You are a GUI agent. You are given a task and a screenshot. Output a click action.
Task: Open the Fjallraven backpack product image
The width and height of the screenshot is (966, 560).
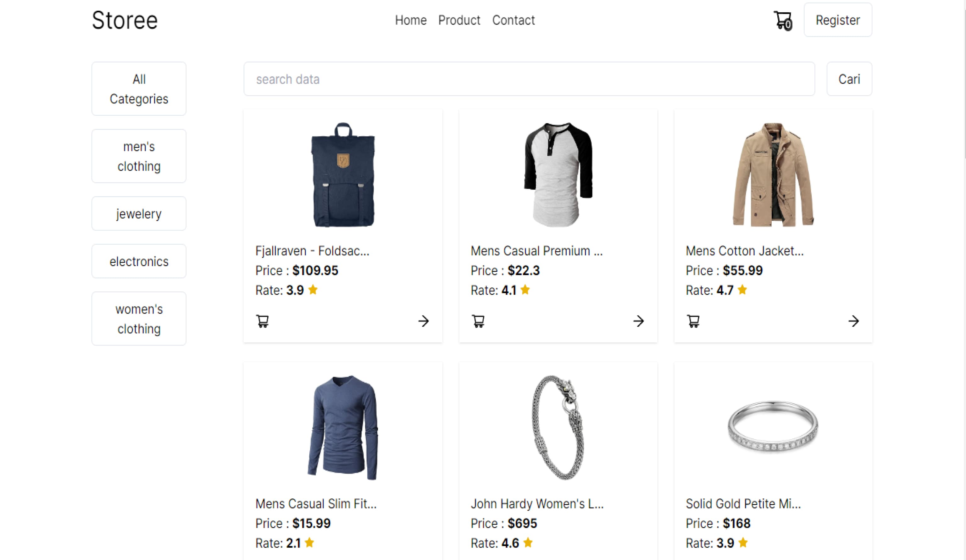[343, 176]
